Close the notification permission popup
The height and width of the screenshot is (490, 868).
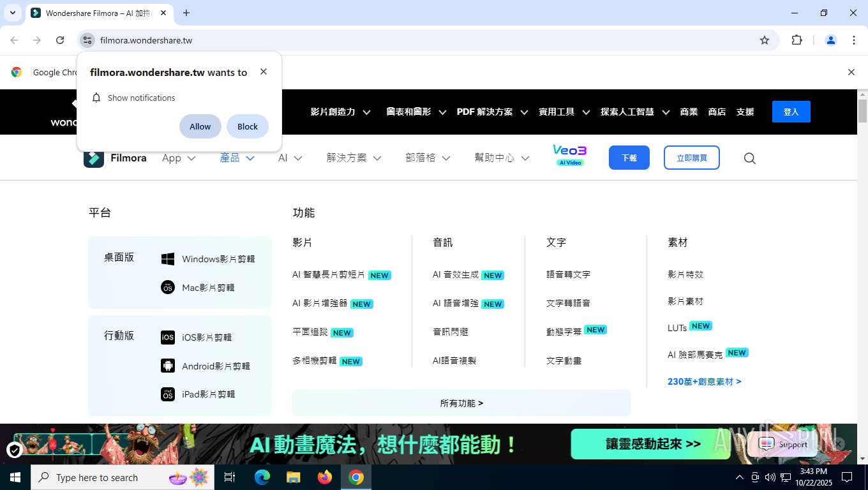pyautogui.click(x=264, y=71)
